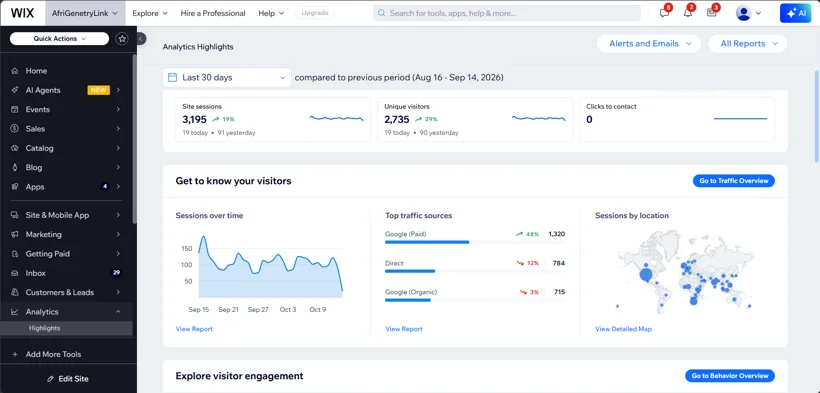The image size is (820, 393).
Task: Open the AfriGenetryLink site dropdown
Action: (85, 13)
